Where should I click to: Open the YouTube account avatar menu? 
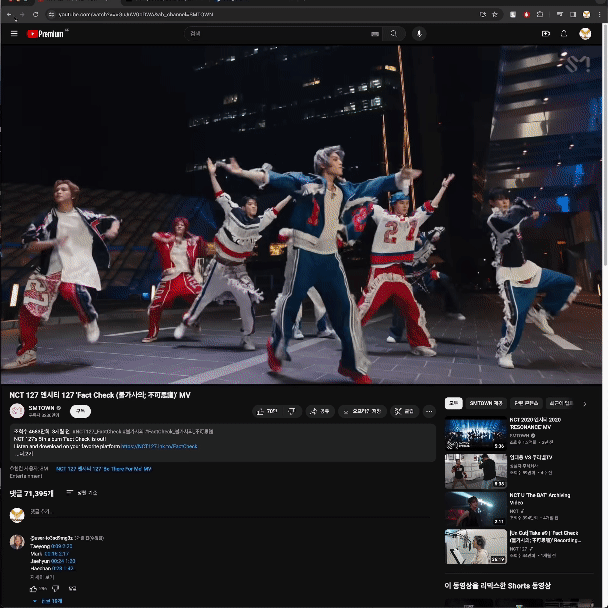585,34
